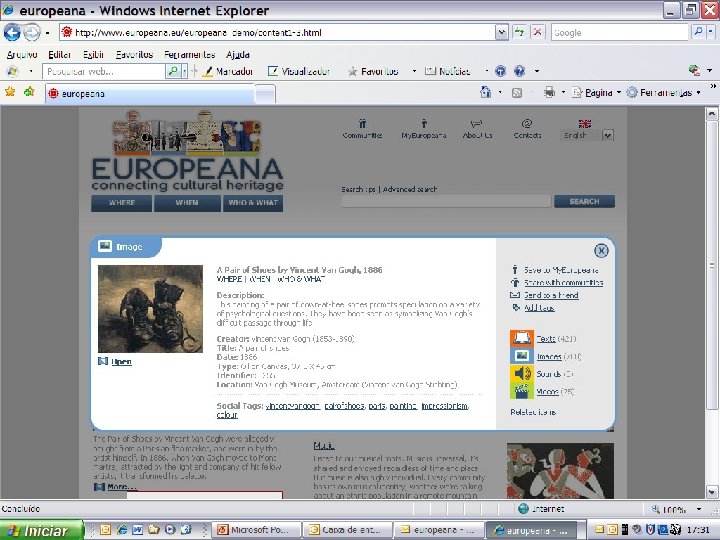Click the yellow Sounds speaker icon
The height and width of the screenshot is (540, 720).
click(522, 373)
